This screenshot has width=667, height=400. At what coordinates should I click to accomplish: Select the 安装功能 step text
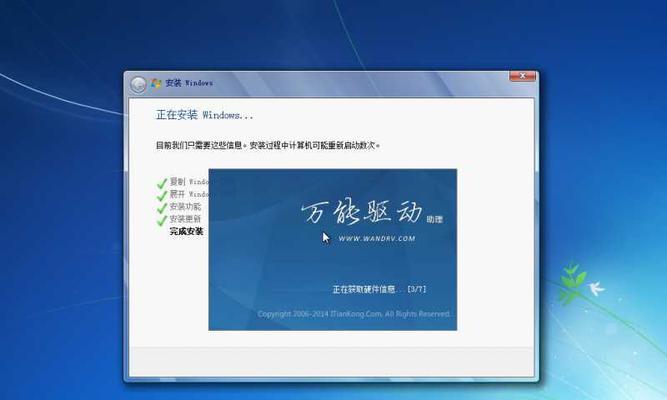(x=185, y=207)
